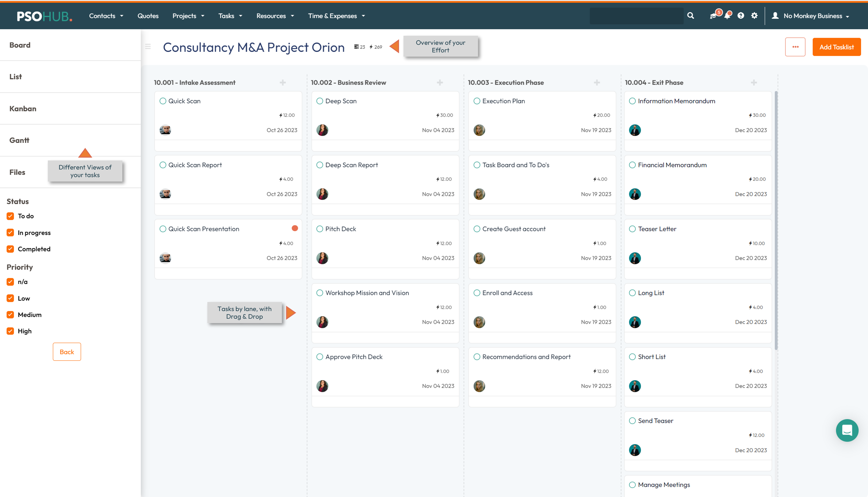Expand the Contacts dropdown menu

tap(106, 16)
